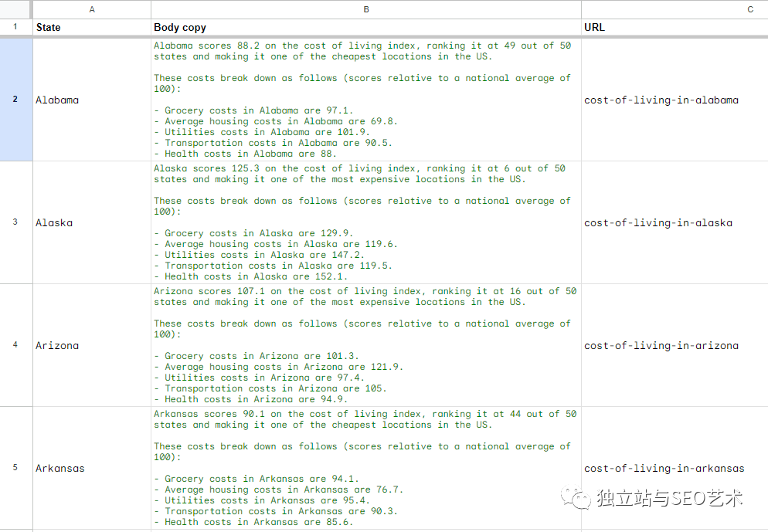Viewport: 768px width, 532px height.
Task: Select column A header
Action: pos(92,9)
